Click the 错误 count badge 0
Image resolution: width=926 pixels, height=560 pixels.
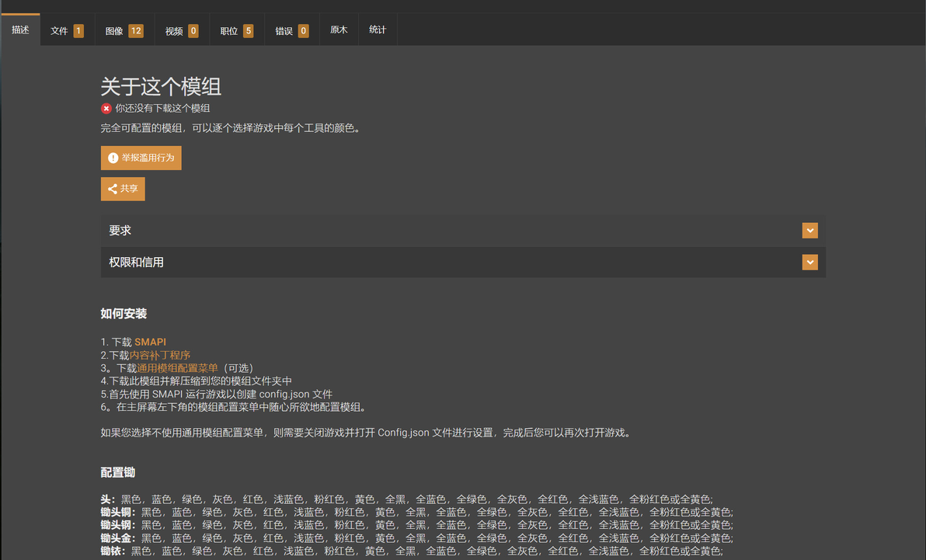coord(303,31)
